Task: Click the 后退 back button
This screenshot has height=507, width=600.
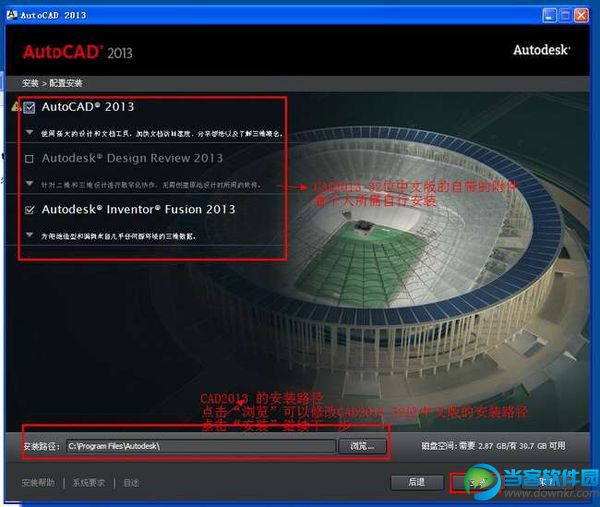Action: [417, 482]
